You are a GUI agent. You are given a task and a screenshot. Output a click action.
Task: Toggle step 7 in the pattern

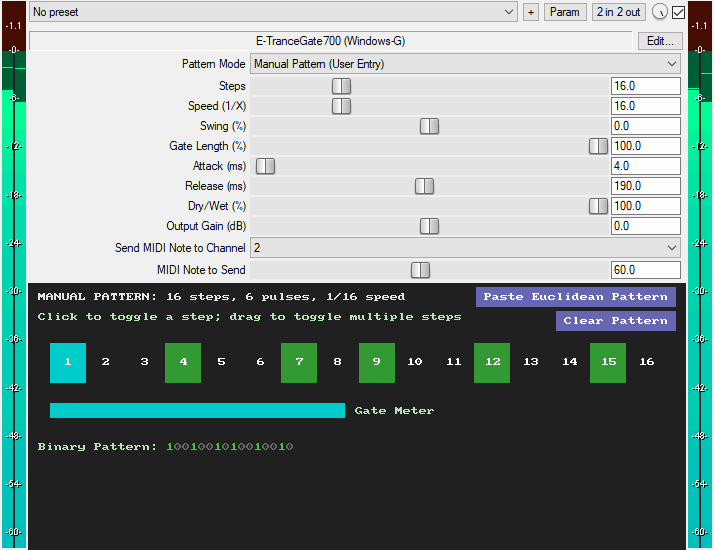(x=299, y=363)
